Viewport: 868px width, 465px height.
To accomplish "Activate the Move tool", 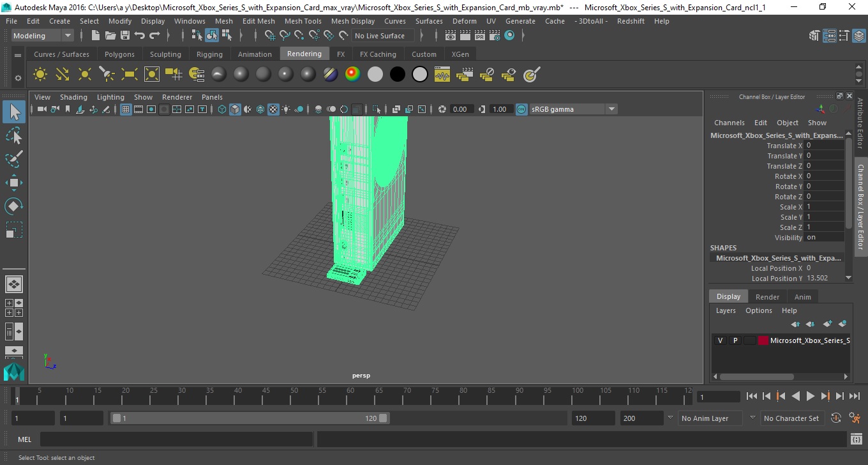I will click(14, 183).
